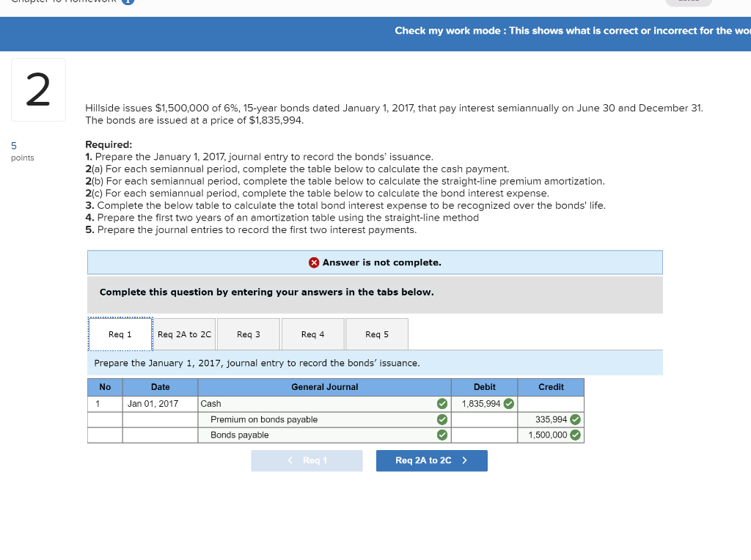The image size is (751, 560).
Task: Click the green check next to debit 1,835,994
Action: (509, 404)
